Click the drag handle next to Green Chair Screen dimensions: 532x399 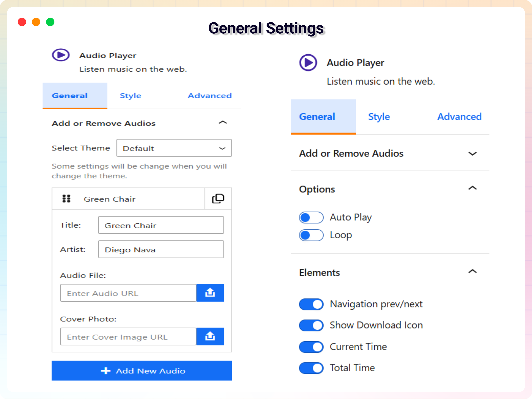click(x=66, y=199)
